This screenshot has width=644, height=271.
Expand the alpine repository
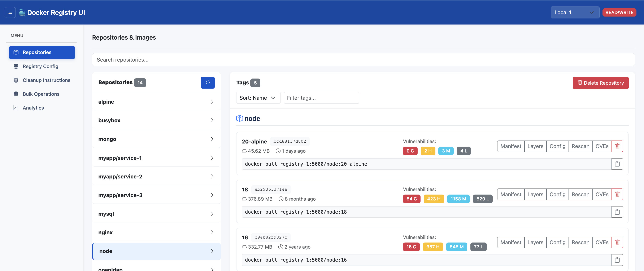156,102
